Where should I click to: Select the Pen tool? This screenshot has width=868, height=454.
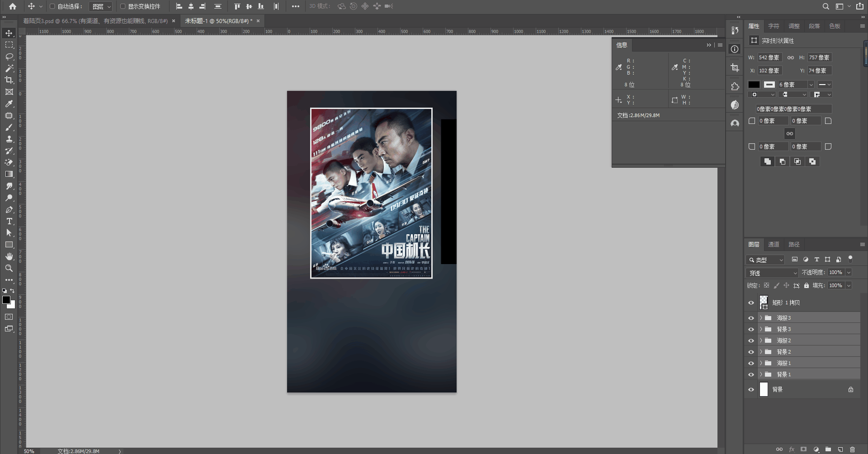click(9, 209)
